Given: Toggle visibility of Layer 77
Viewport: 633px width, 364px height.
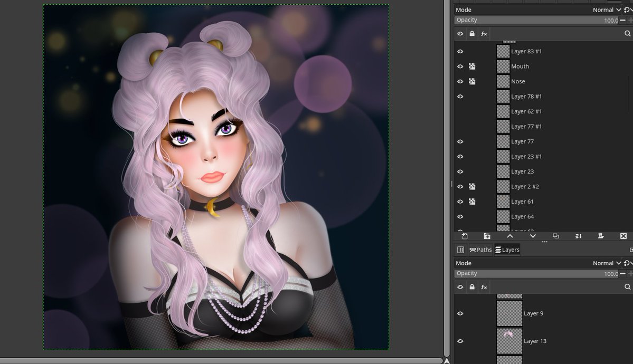Looking at the screenshot, I should [460, 142].
